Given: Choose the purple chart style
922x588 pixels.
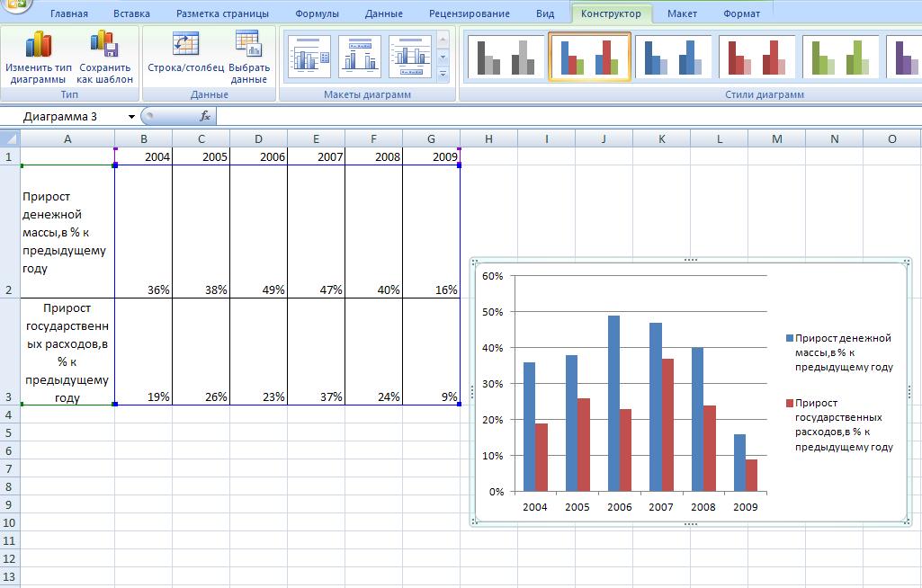Looking at the screenshot, I should point(906,57).
